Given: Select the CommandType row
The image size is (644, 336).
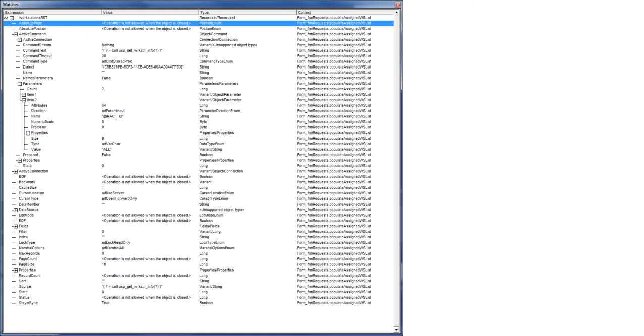Looking at the screenshot, I should click(x=198, y=61).
